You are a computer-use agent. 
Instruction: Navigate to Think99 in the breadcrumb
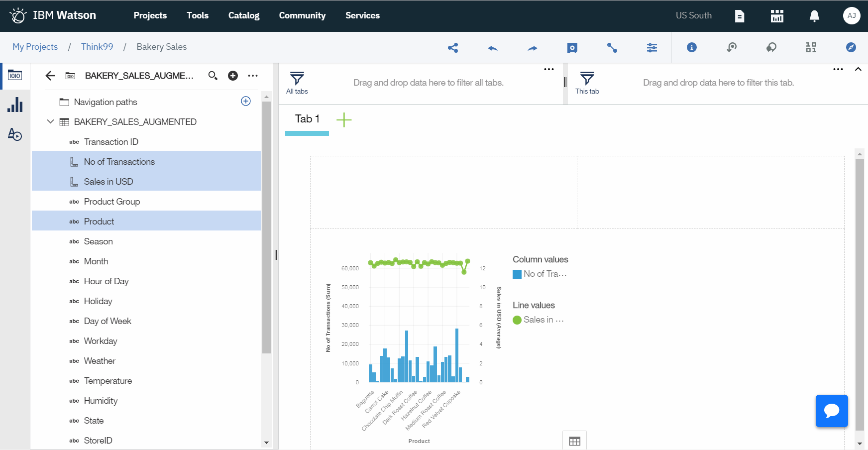coord(97,46)
